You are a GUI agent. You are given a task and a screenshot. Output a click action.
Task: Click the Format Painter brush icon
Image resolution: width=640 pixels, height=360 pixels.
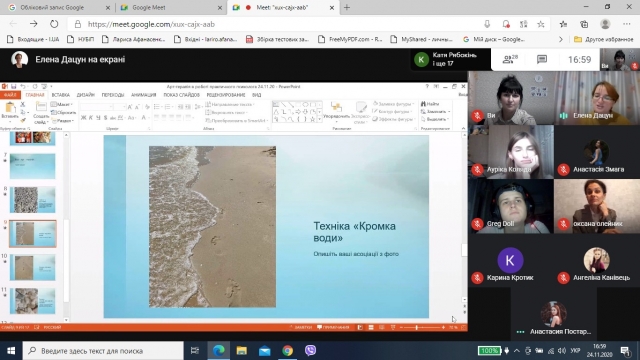[x=22, y=120]
